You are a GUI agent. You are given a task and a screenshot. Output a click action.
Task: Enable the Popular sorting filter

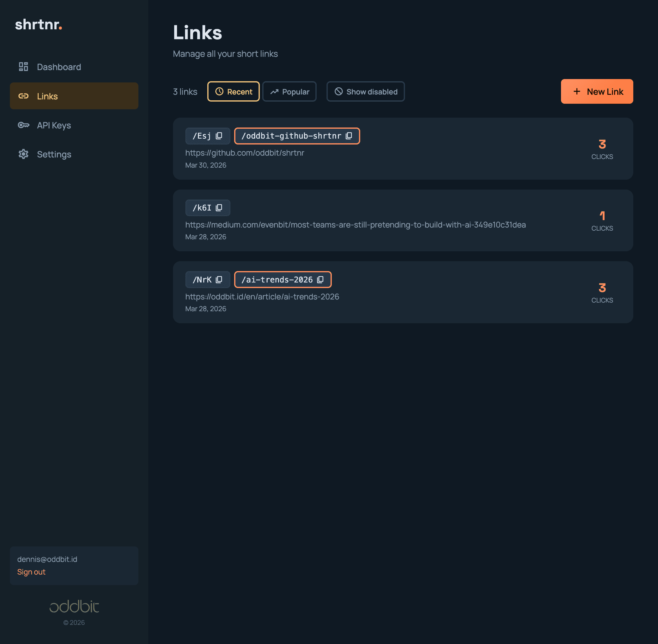coord(289,91)
